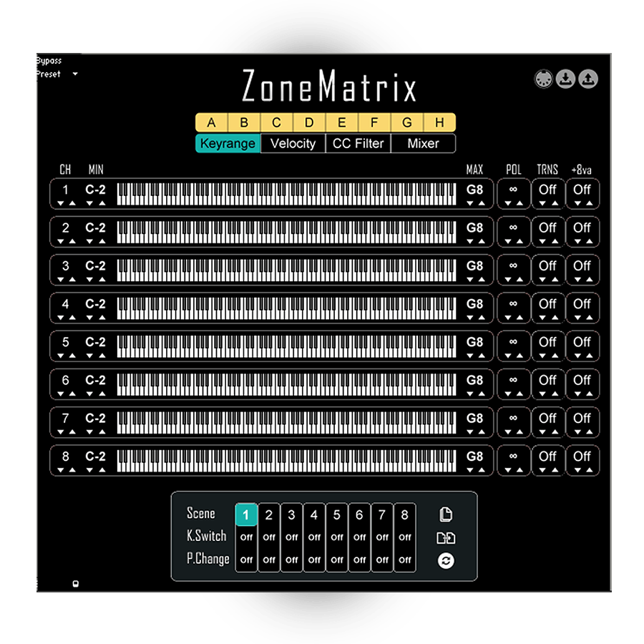The image size is (644, 644).
Task: Select zone bank B
Action: (x=244, y=122)
